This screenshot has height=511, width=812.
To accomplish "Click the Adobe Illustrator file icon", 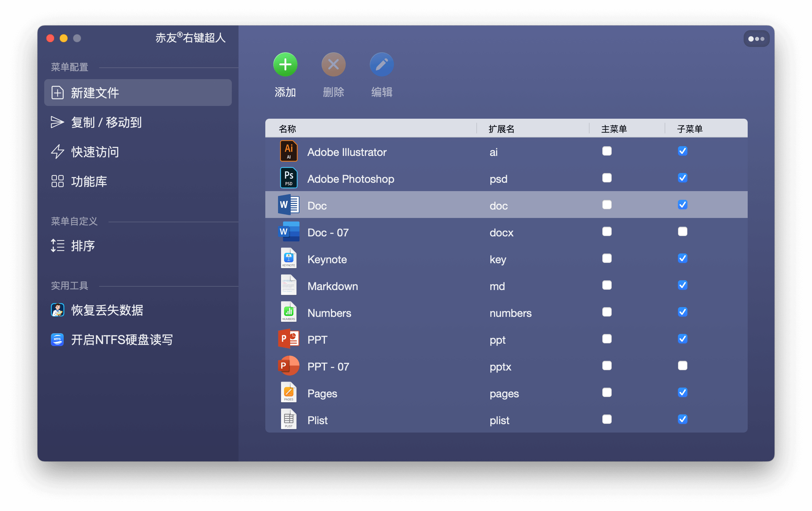I will click(x=289, y=152).
